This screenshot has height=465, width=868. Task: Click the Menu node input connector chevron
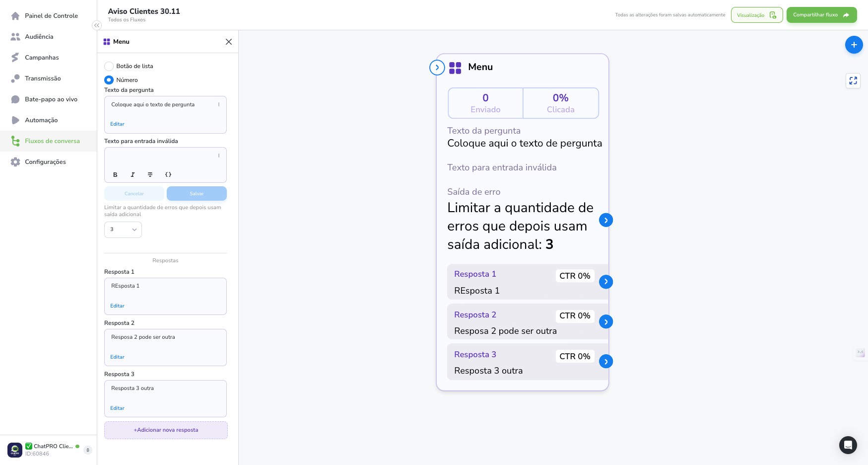(437, 68)
